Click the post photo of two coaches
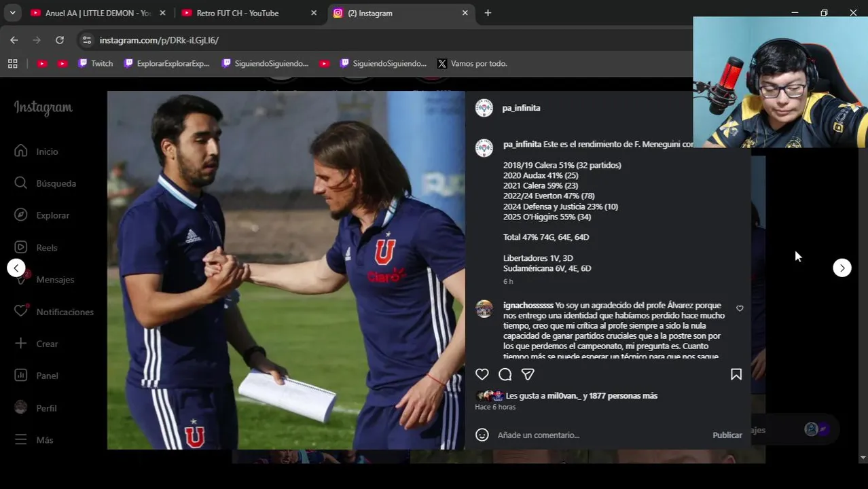Image resolution: width=868 pixels, height=489 pixels. point(286,270)
